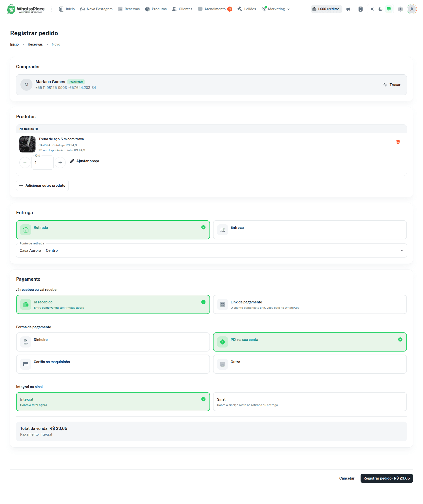Click the 1.600 créditos badge
Image resolution: width=423 pixels, height=504 pixels.
point(326,9)
